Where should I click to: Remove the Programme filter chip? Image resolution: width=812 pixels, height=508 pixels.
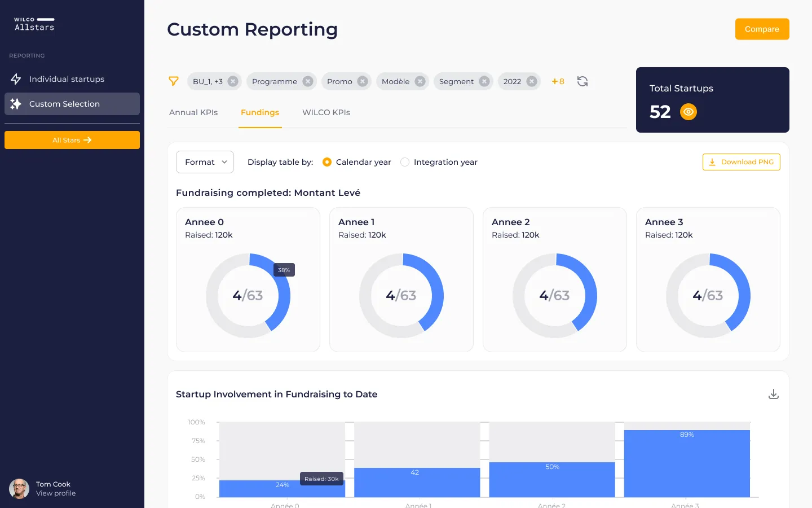(x=307, y=81)
